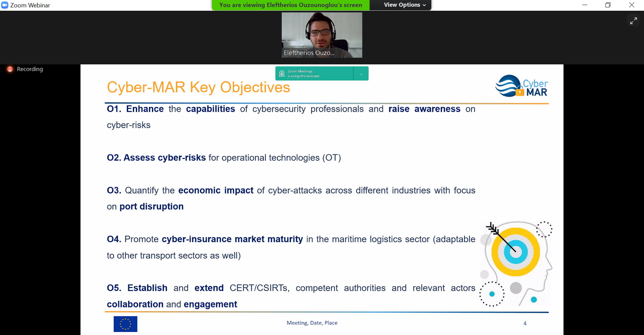This screenshot has height=335, width=644.
Task: Click the slide page number 4
Action: pyautogui.click(x=525, y=323)
